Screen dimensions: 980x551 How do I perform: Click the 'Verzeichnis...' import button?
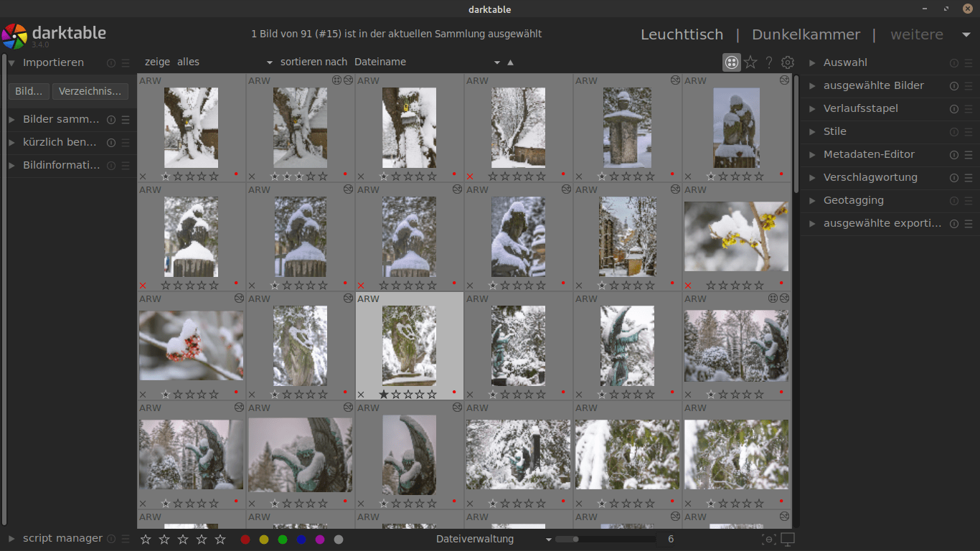(x=90, y=92)
